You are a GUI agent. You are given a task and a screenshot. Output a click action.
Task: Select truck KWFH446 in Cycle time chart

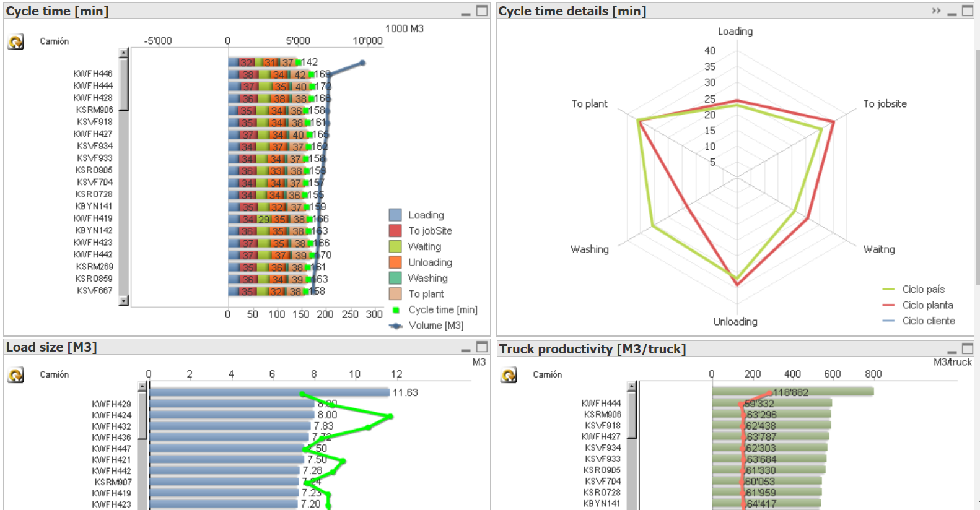pos(93,74)
